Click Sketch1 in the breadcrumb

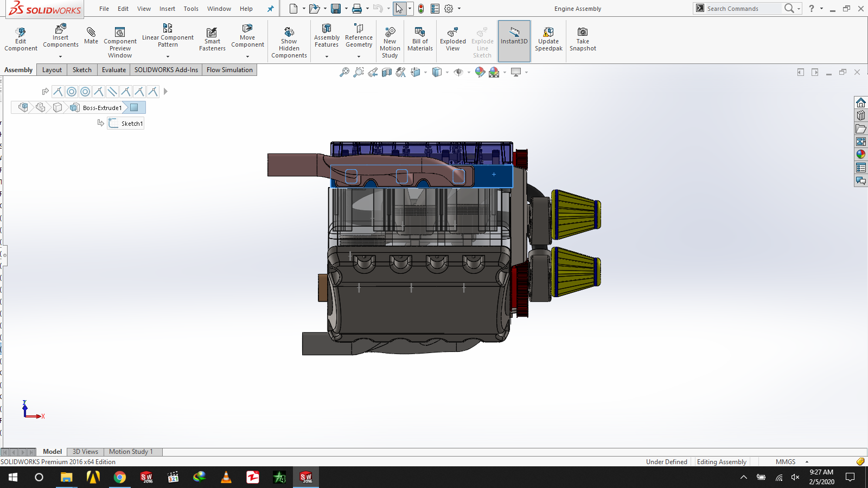131,124
